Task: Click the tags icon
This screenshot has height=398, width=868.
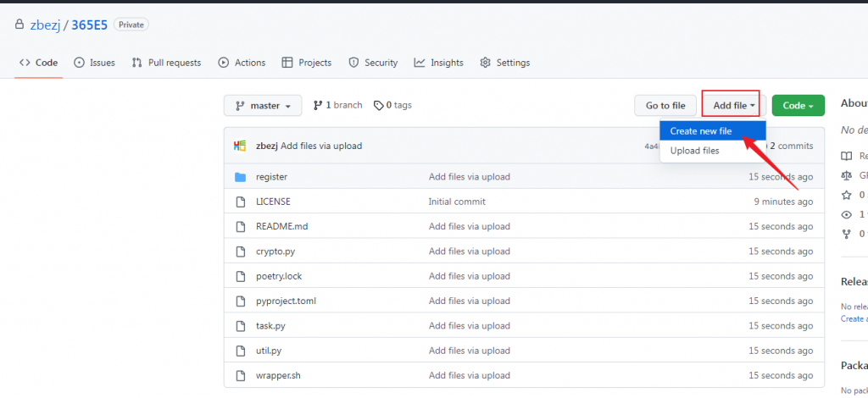Action: click(379, 106)
